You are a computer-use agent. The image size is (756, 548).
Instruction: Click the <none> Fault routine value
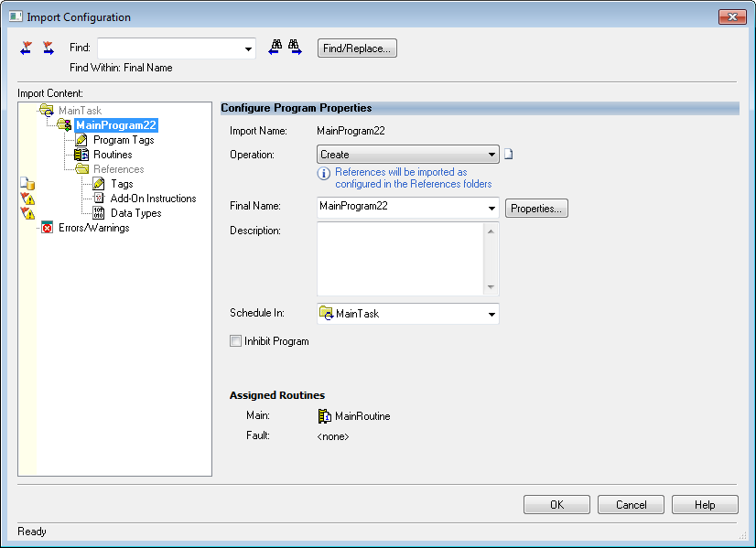(333, 436)
